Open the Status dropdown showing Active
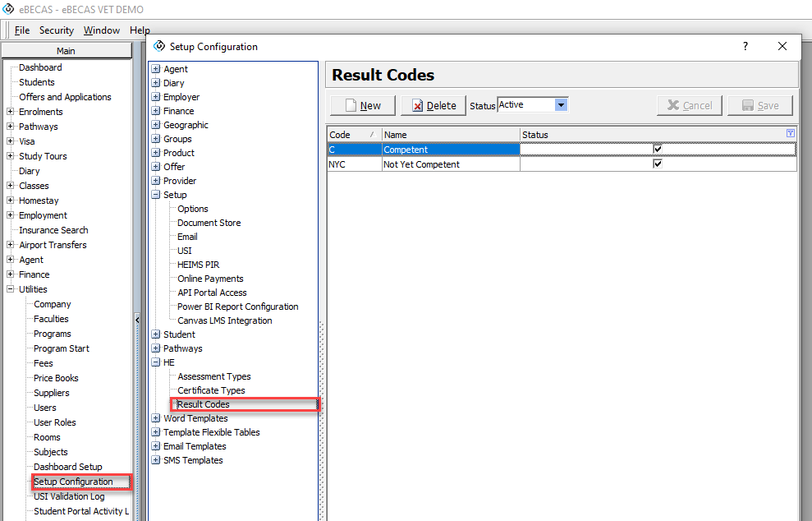 561,104
